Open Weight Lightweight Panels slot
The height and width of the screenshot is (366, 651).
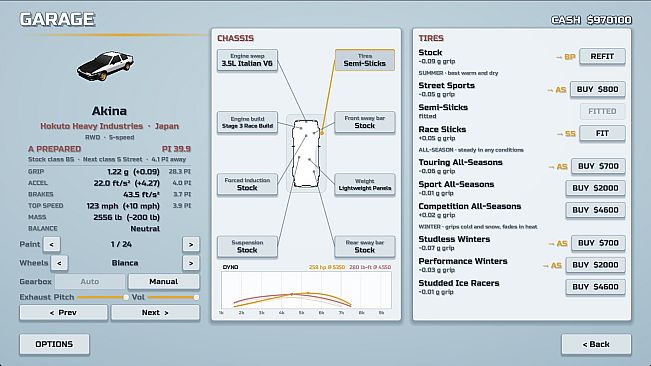pos(365,184)
